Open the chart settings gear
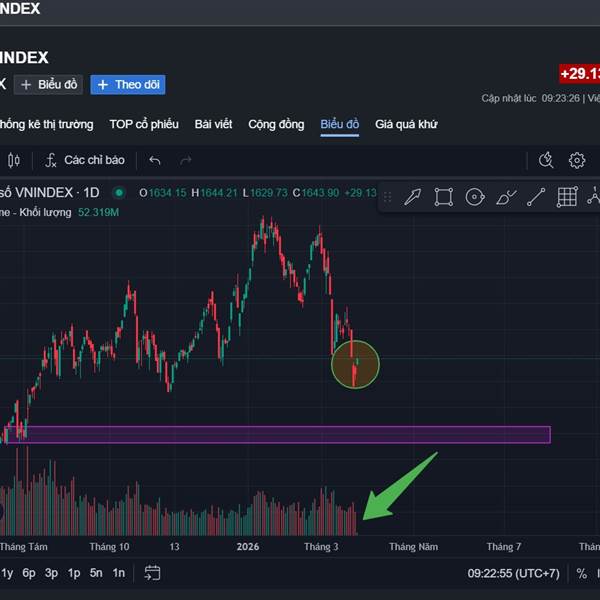 click(x=577, y=160)
